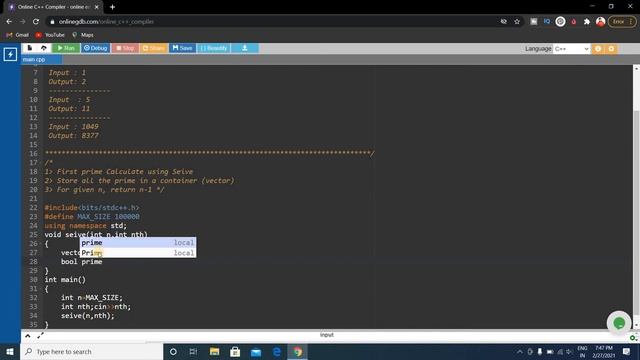The height and width of the screenshot is (360, 640).
Task: Click the Beautify code button
Action: pos(213,48)
